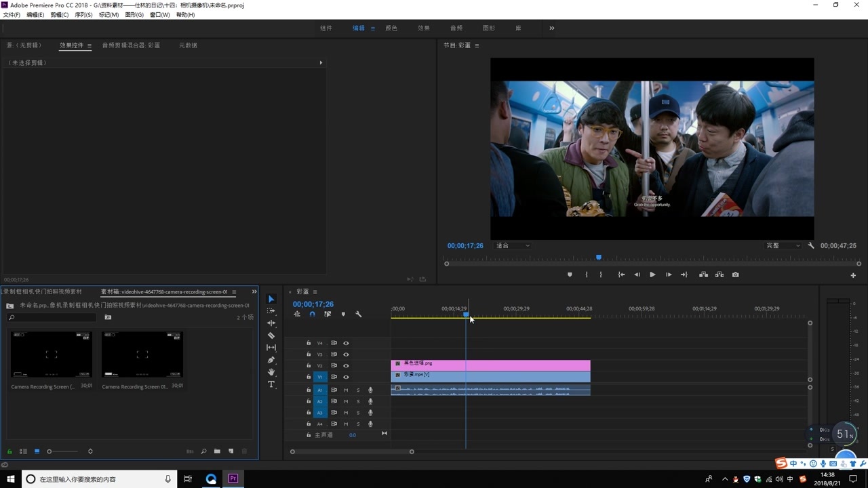Click project search input field
The height and width of the screenshot is (488, 868).
pyautogui.click(x=52, y=317)
